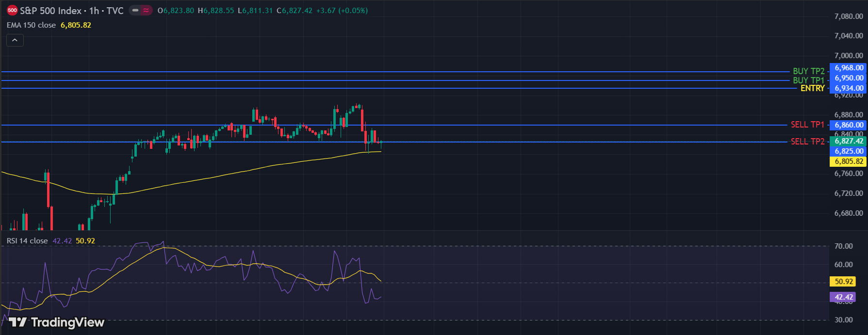Click the pink wavy data-mode icon
The image size is (868, 335).
(146, 10)
